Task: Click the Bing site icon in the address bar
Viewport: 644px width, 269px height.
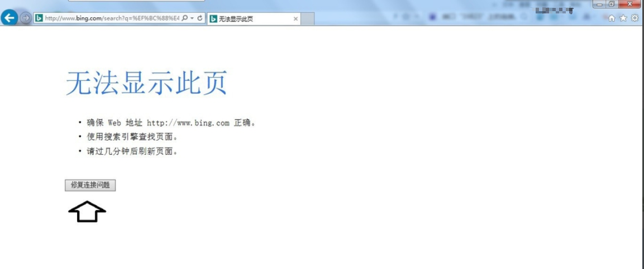Action: pos(39,18)
